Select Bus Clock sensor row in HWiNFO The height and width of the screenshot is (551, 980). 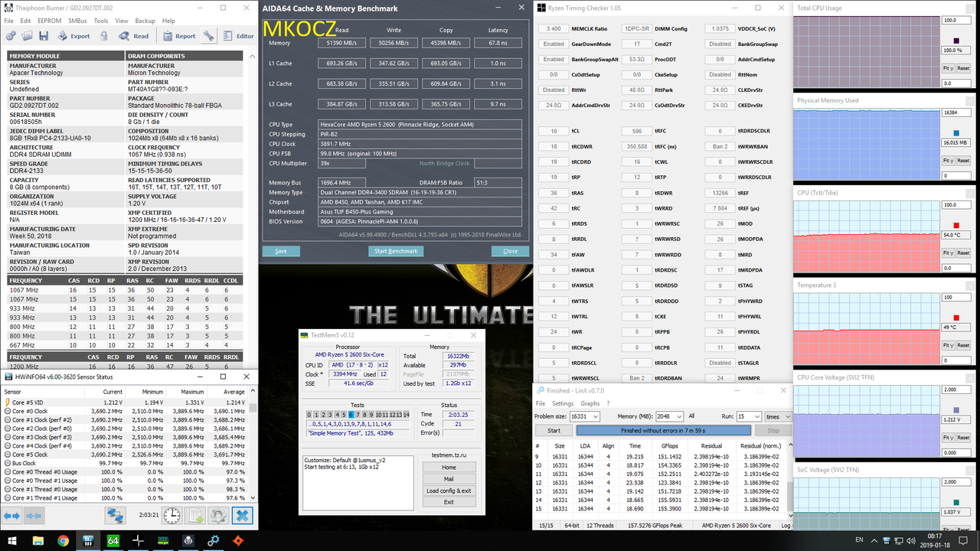(x=126, y=463)
